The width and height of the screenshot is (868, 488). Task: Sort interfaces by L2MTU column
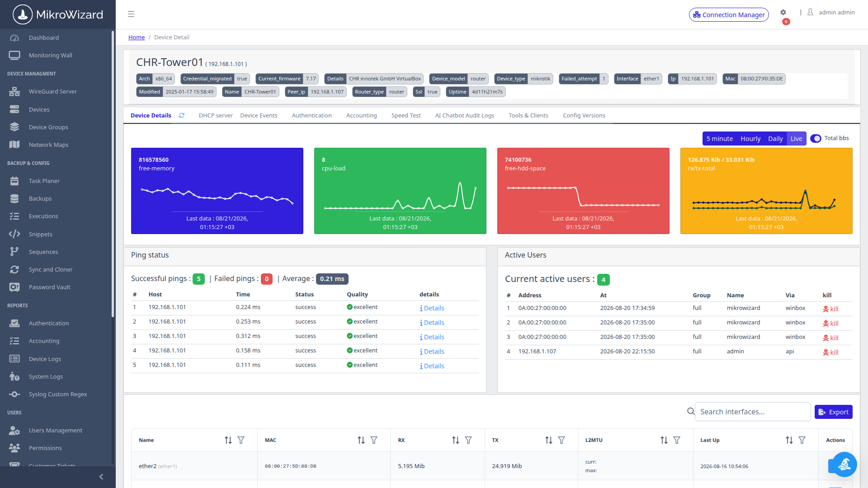pyautogui.click(x=664, y=440)
